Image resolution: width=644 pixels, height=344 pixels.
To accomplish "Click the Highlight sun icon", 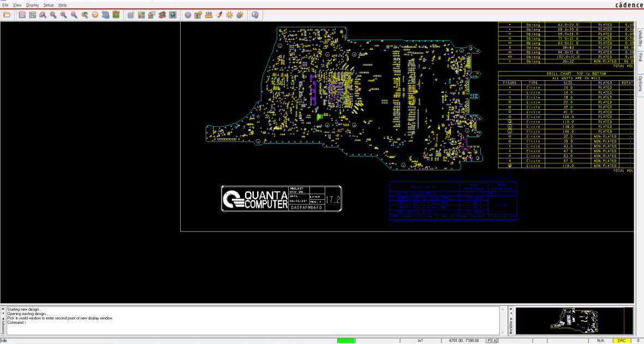I will [230, 15].
